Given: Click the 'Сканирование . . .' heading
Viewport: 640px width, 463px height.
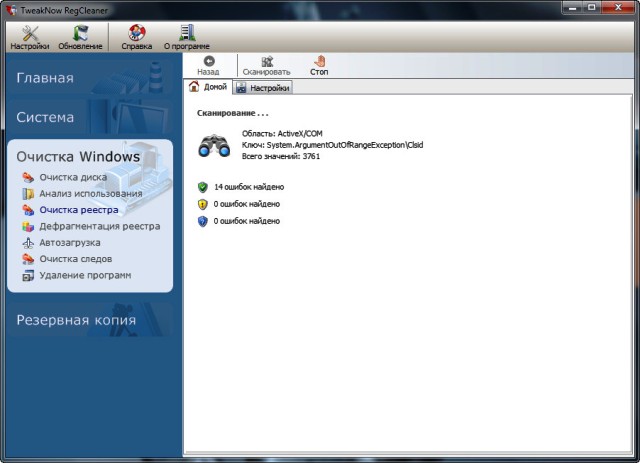Looking at the screenshot, I should coord(233,113).
